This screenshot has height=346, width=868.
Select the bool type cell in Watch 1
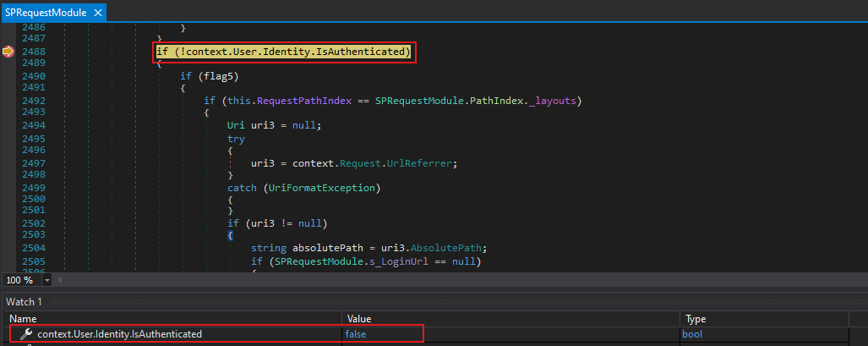[694, 334]
